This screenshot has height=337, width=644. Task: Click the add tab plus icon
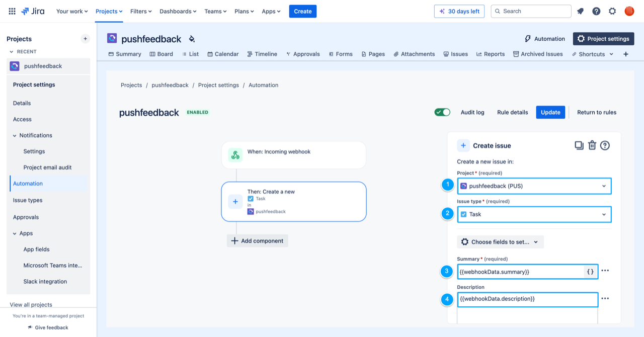626,54
